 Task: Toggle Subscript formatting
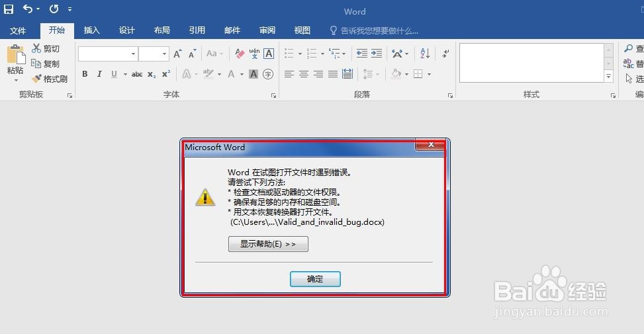point(152,74)
